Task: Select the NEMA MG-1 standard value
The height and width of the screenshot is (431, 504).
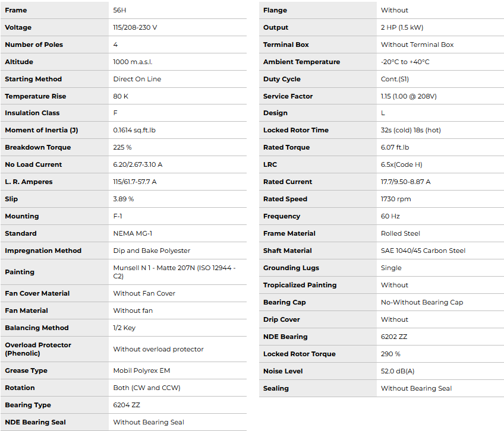Action: point(133,233)
